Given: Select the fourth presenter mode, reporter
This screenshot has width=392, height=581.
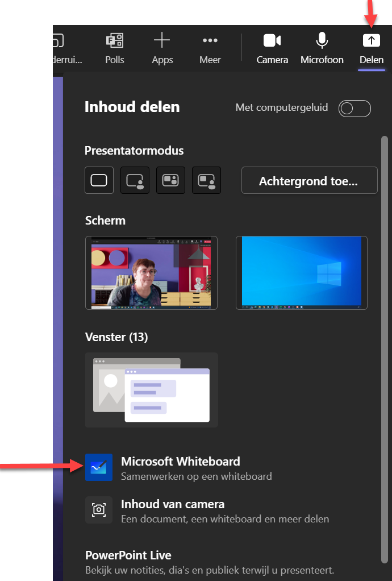Looking at the screenshot, I should tap(207, 180).
